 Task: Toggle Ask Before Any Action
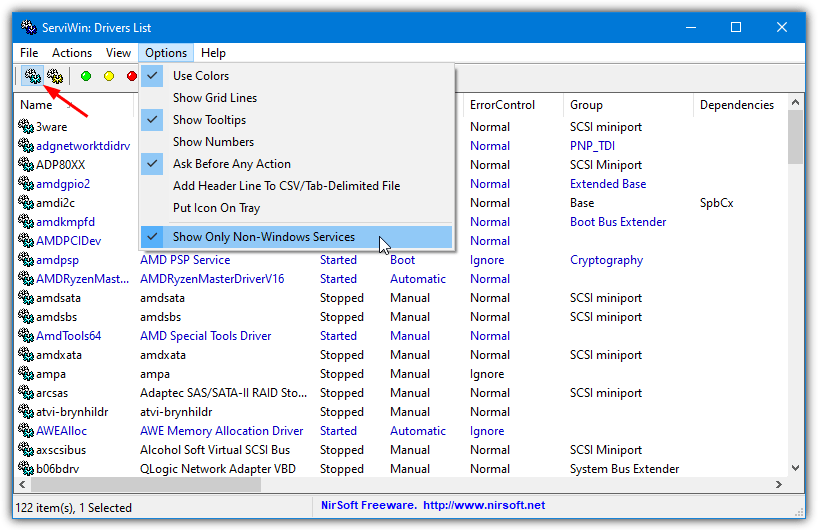pyautogui.click(x=296, y=164)
